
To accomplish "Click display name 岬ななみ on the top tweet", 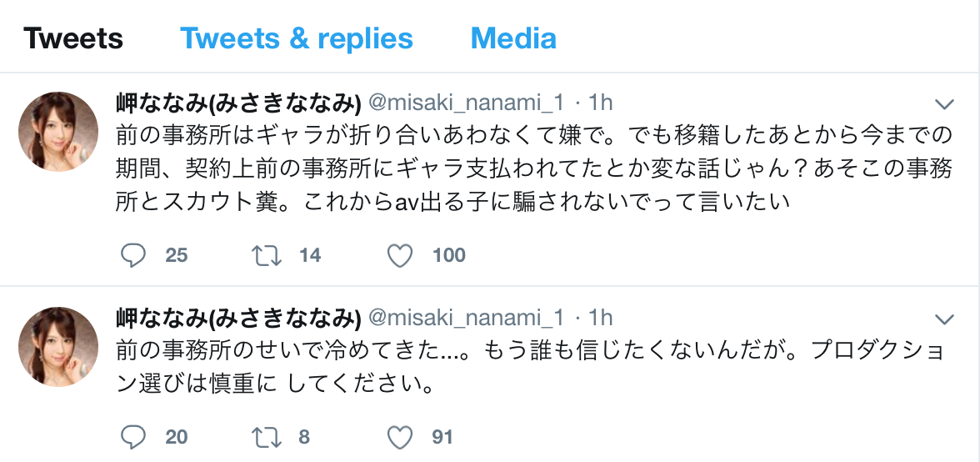I will (237, 103).
